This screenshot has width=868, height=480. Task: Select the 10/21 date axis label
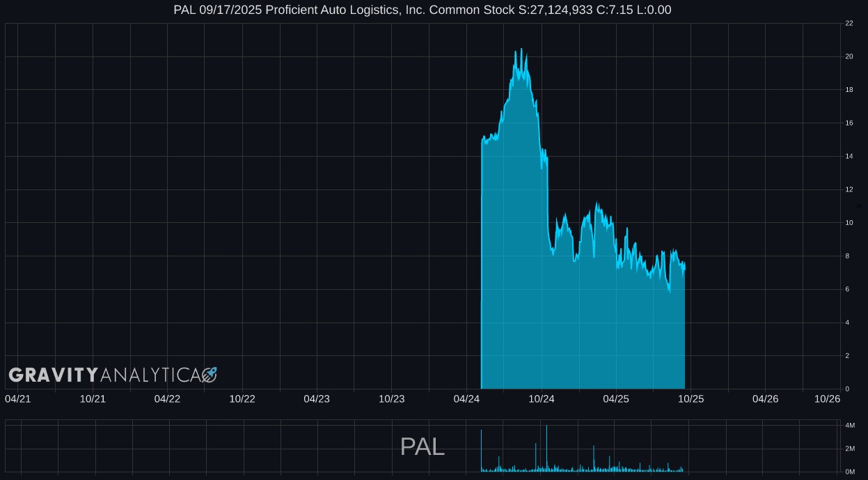(x=93, y=398)
